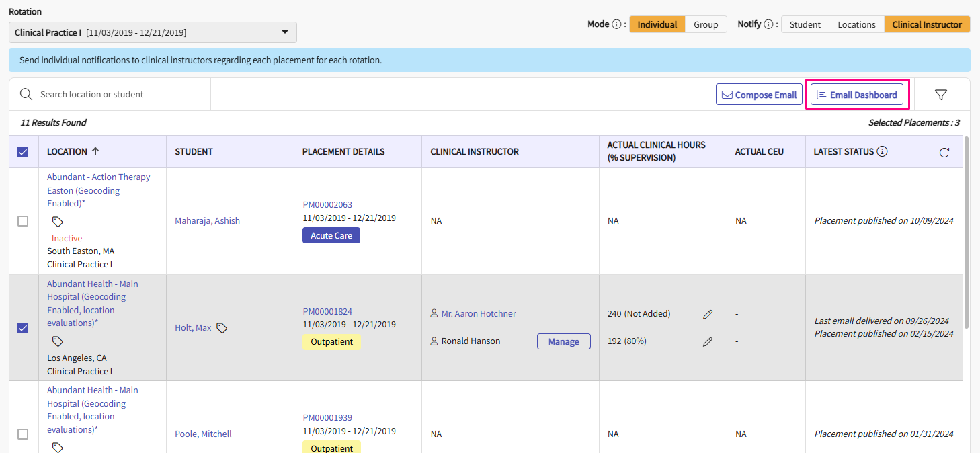Click the table vertical scrollbar

tap(967, 232)
